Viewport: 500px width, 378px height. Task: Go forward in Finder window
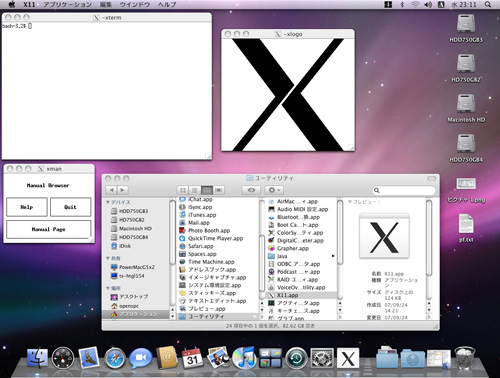pyautogui.click(x=122, y=190)
